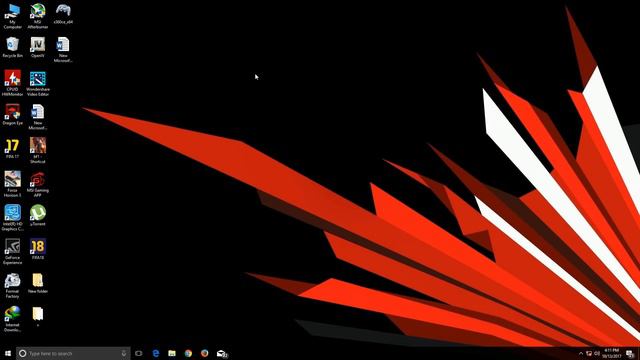
Task: Select the folder named New folder
Action: [38, 283]
